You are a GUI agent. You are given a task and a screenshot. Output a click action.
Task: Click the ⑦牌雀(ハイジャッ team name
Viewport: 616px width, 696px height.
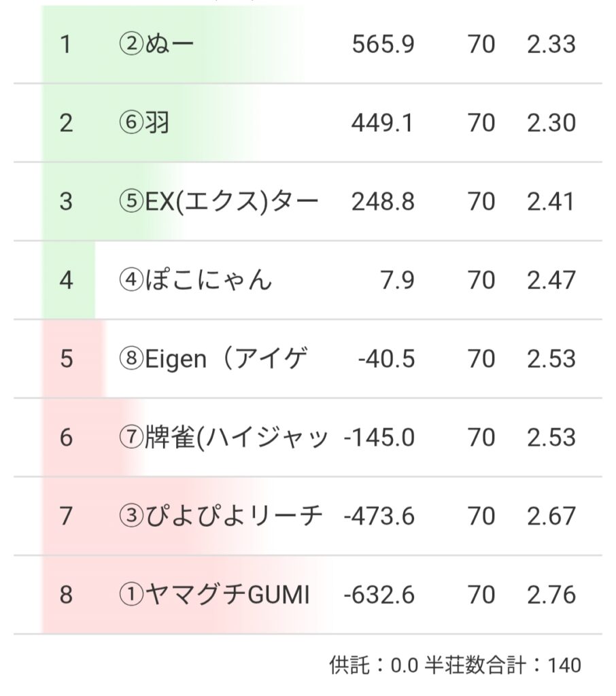tap(223, 438)
